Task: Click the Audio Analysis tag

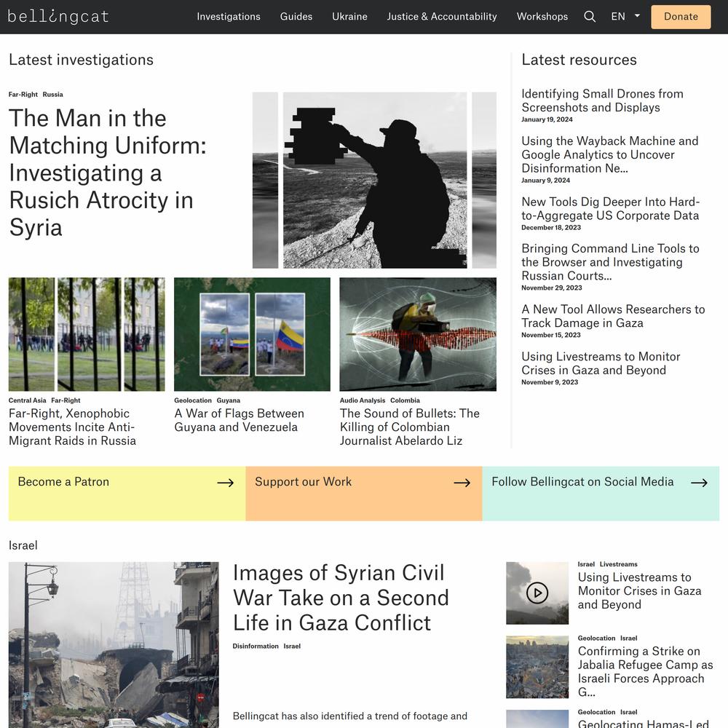Action: click(363, 400)
